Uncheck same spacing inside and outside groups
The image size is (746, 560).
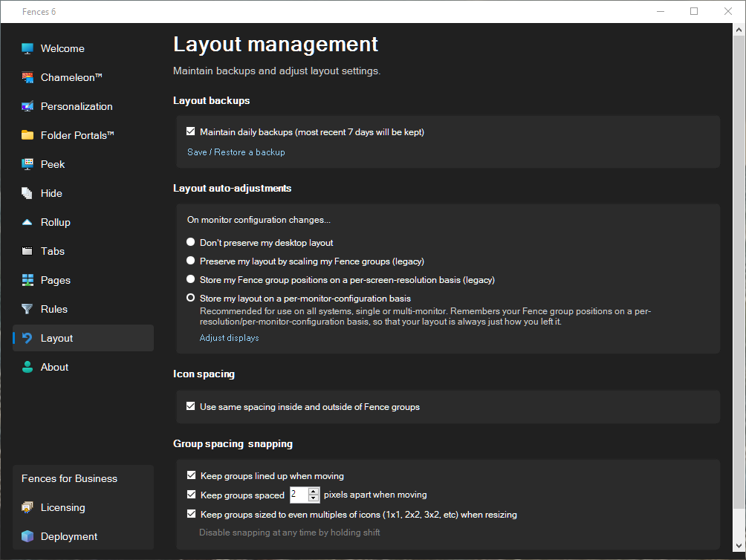click(191, 407)
